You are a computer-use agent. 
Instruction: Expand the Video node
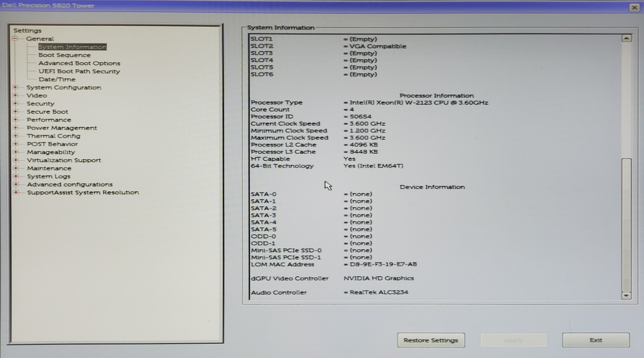pyautogui.click(x=15, y=96)
